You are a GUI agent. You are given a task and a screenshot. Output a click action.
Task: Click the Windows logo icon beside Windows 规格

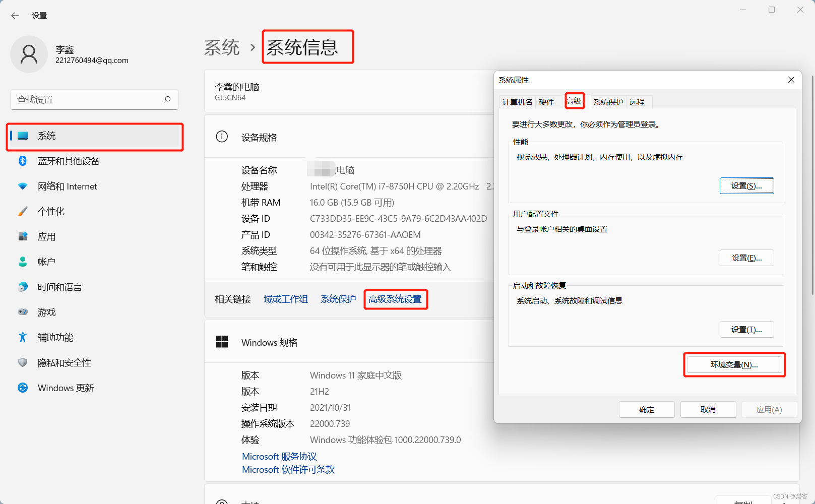pos(222,342)
